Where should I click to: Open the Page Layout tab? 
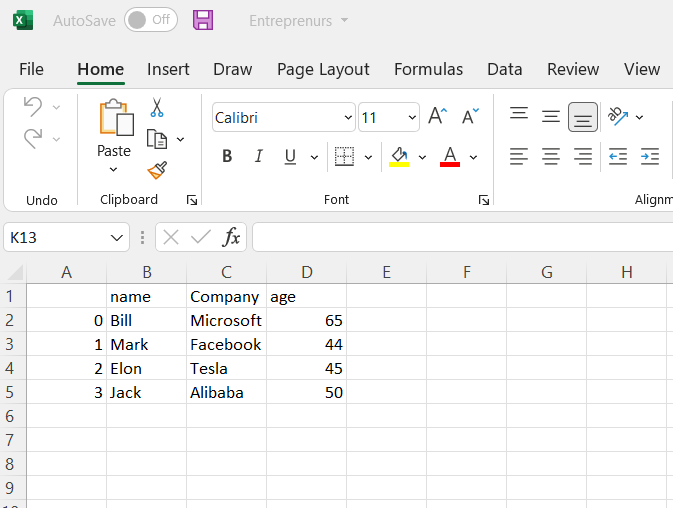point(323,69)
